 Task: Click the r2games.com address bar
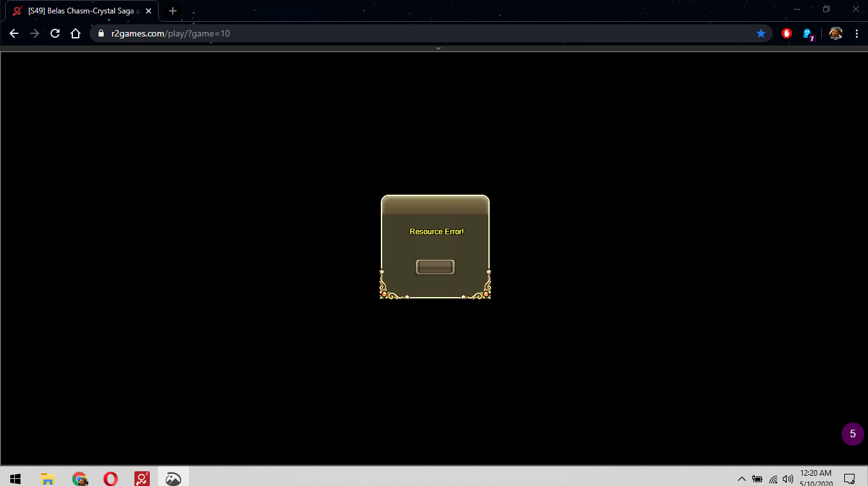pos(422,33)
